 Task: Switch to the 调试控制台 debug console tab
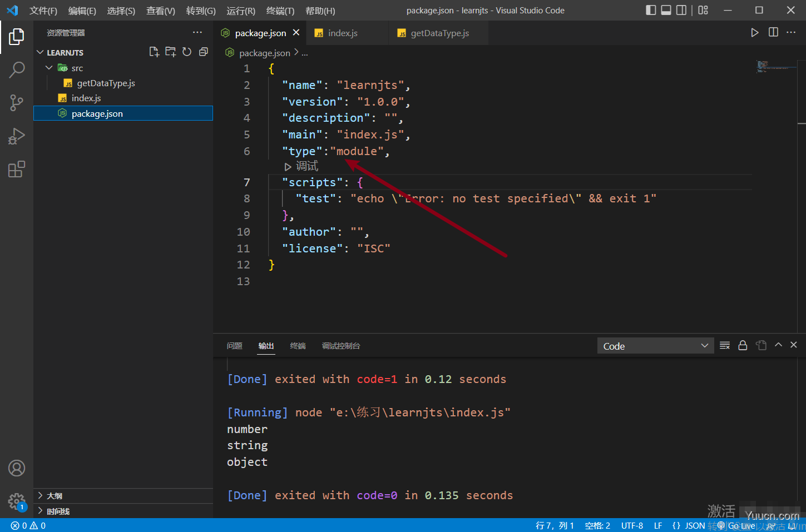click(341, 346)
